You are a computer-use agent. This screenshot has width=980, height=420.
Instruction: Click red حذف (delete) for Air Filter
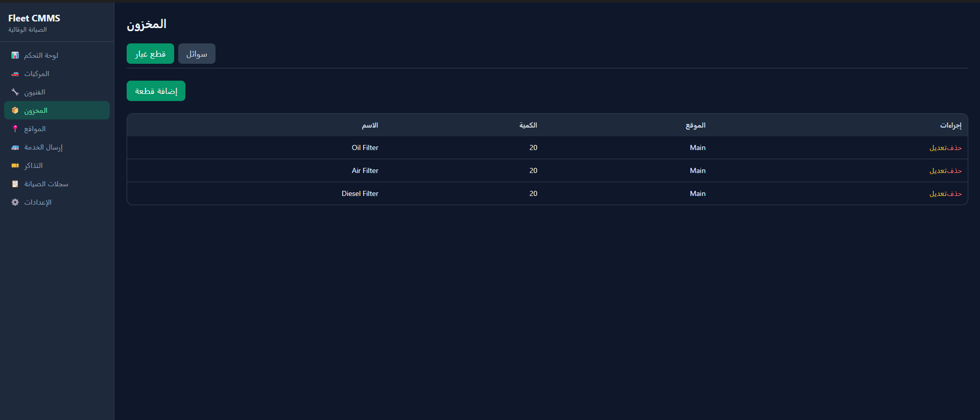click(954, 171)
